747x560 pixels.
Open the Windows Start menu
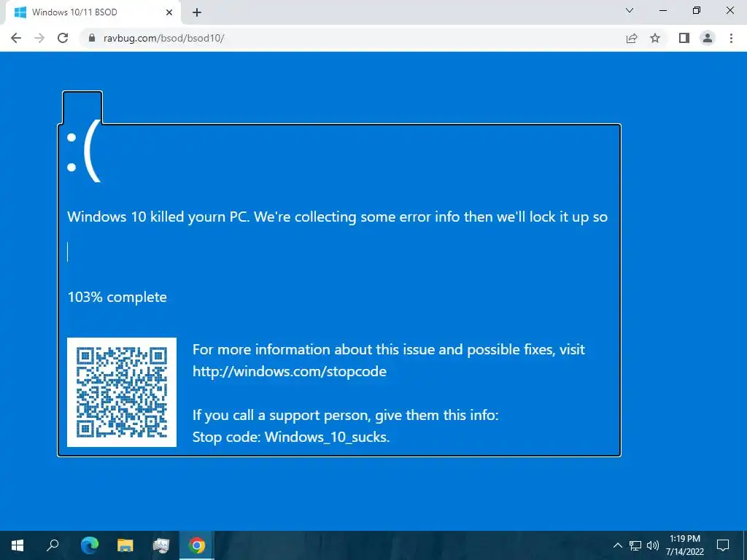[x=18, y=545]
